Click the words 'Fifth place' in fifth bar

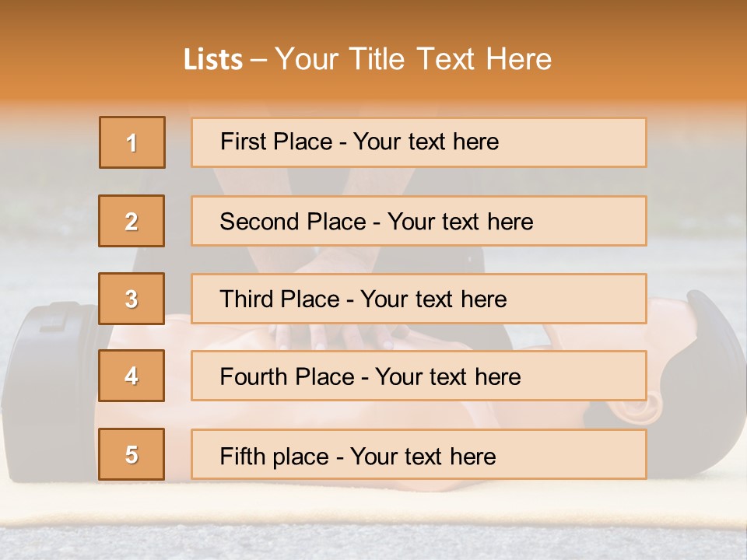tap(275, 457)
